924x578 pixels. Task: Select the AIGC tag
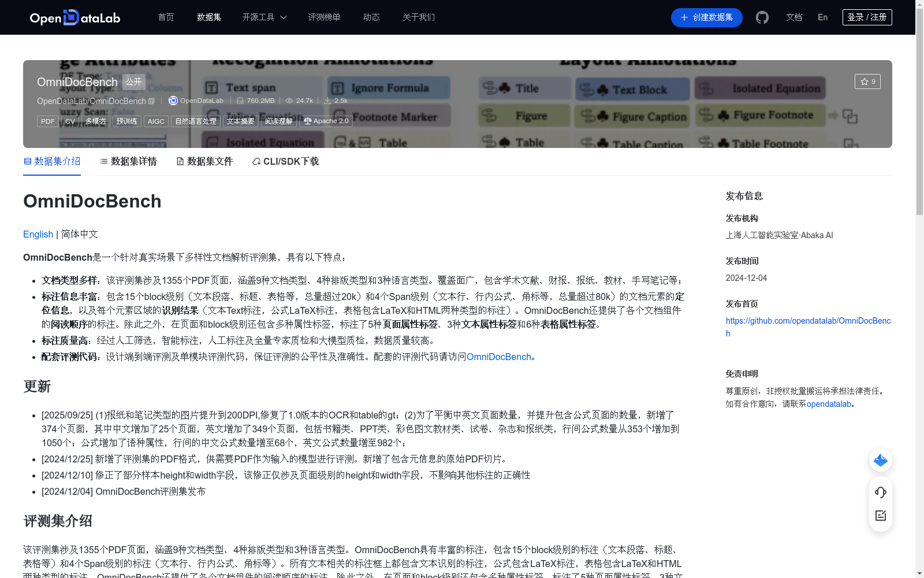pos(156,121)
